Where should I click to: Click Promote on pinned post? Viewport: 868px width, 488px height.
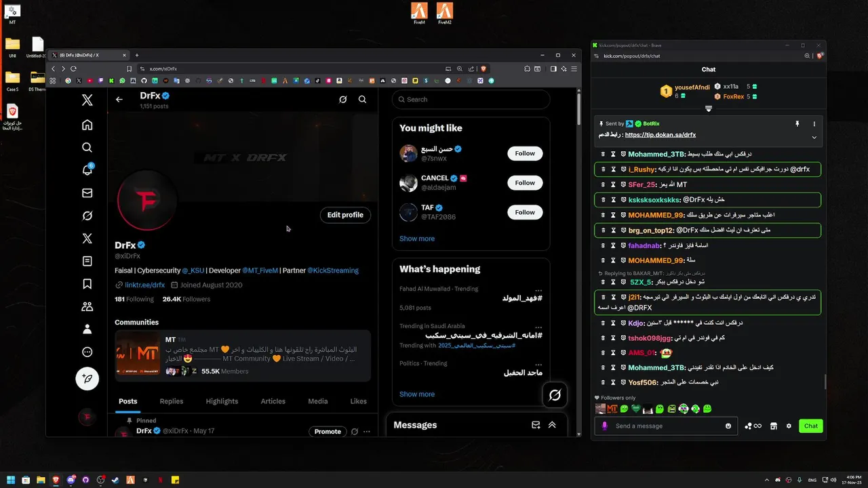tap(328, 432)
